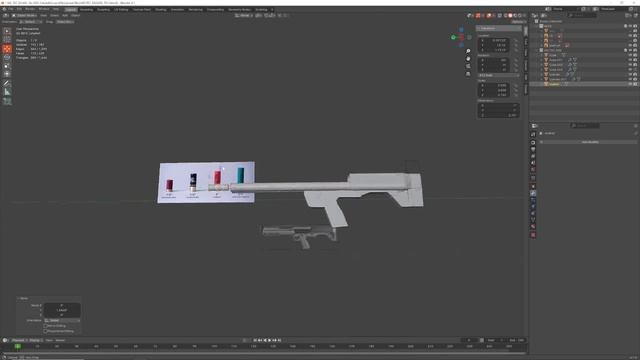The height and width of the screenshot is (360, 640).
Task: Open the Modifiers wrench properties tab
Action: [533, 193]
